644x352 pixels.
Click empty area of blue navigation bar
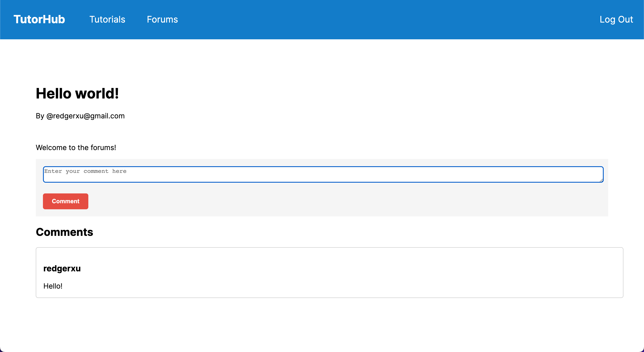click(x=375, y=19)
